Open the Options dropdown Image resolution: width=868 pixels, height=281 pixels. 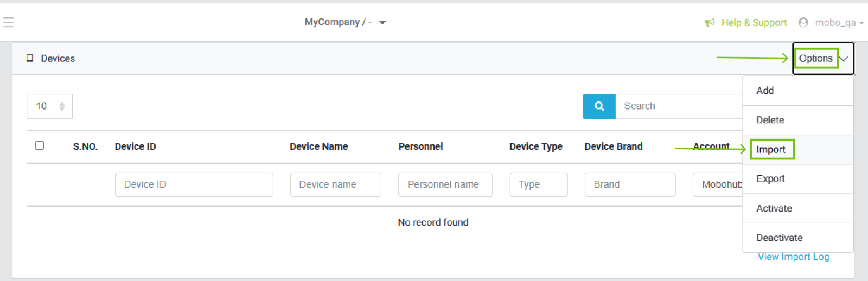(x=822, y=59)
